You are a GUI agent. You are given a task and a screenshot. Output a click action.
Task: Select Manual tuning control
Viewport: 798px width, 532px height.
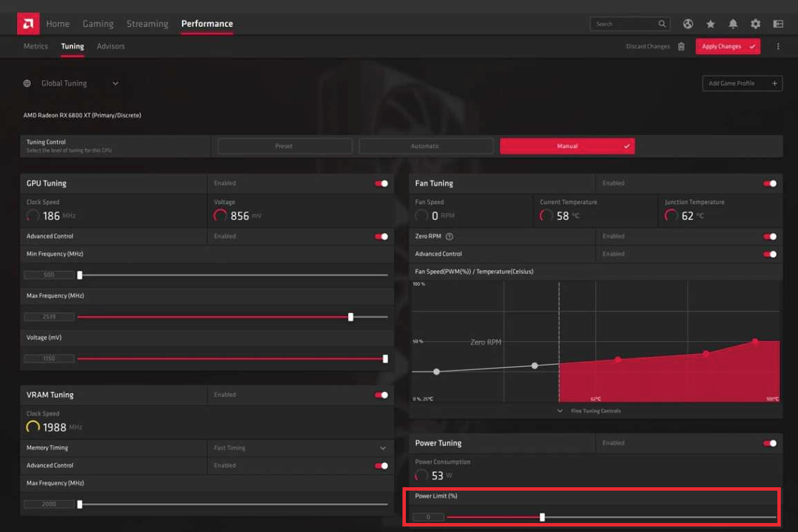point(567,146)
